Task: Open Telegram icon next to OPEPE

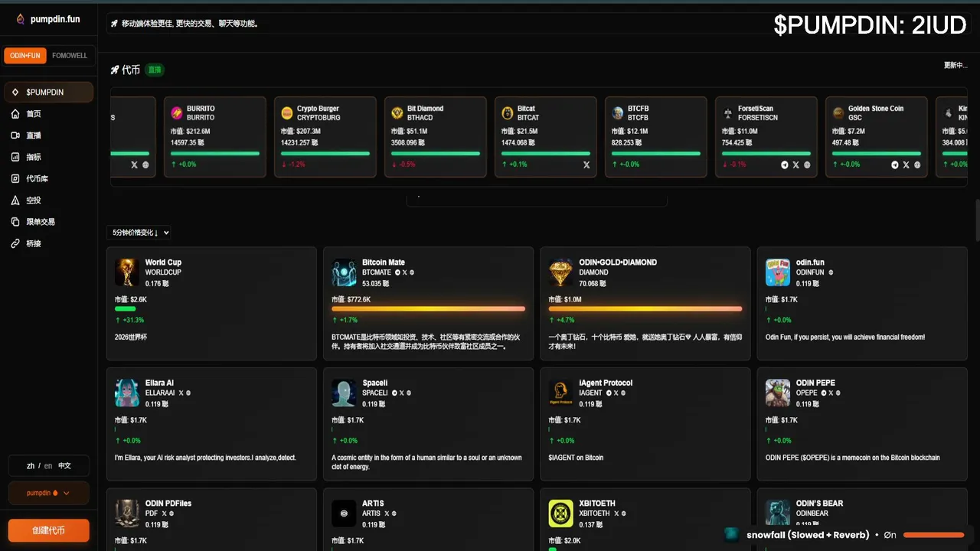Action: pos(825,393)
